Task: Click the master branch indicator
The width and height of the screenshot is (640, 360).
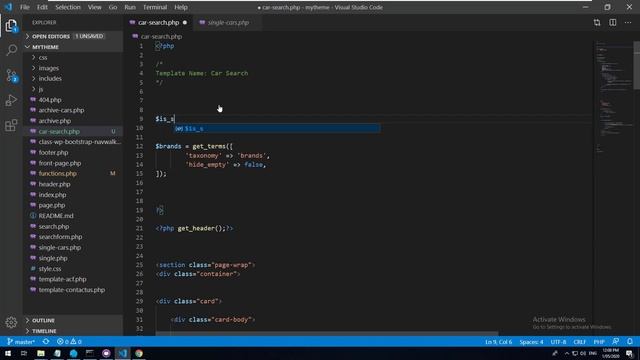Action: click(21, 342)
